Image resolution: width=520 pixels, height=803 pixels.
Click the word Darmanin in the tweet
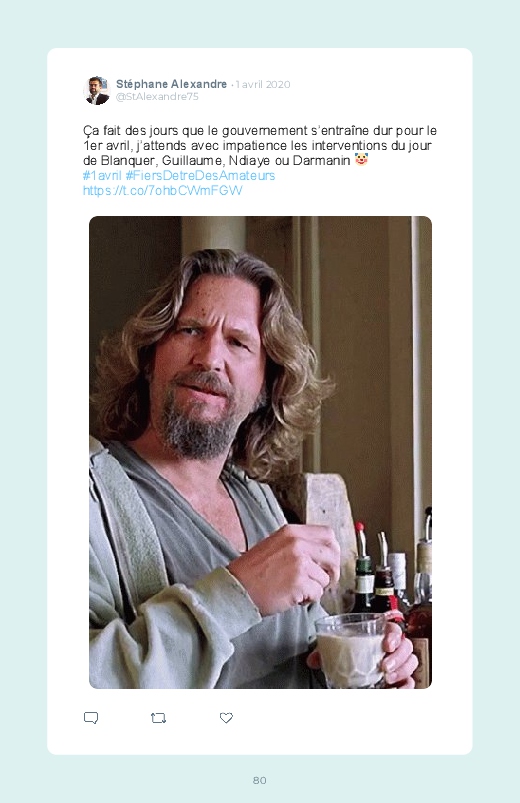(321, 161)
